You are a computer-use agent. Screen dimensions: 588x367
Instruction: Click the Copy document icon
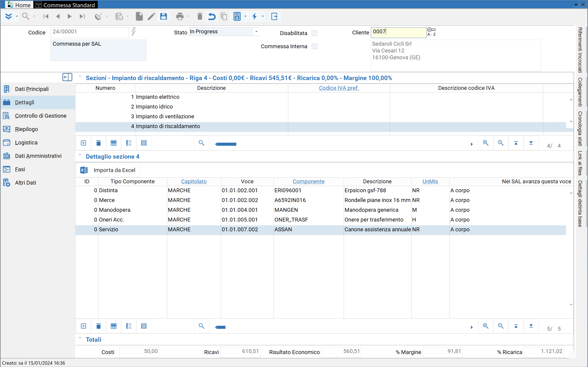click(224, 17)
